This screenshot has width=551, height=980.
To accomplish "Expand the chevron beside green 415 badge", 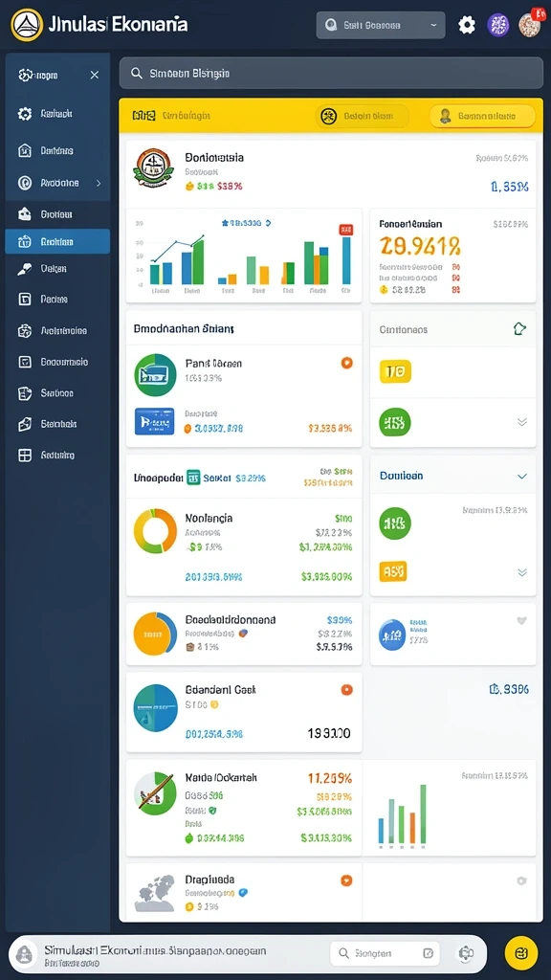I will pyautogui.click(x=522, y=422).
